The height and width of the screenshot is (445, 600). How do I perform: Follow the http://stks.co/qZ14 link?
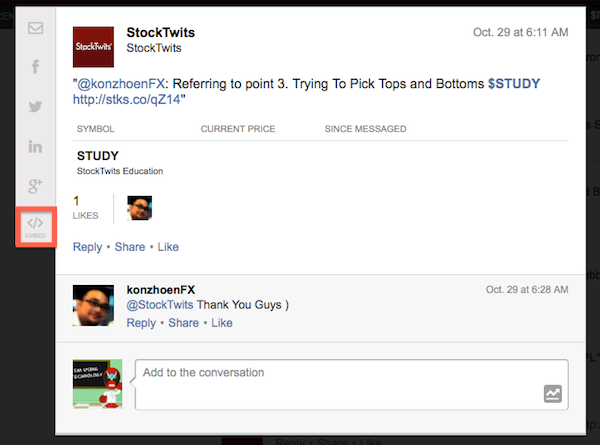point(127,99)
